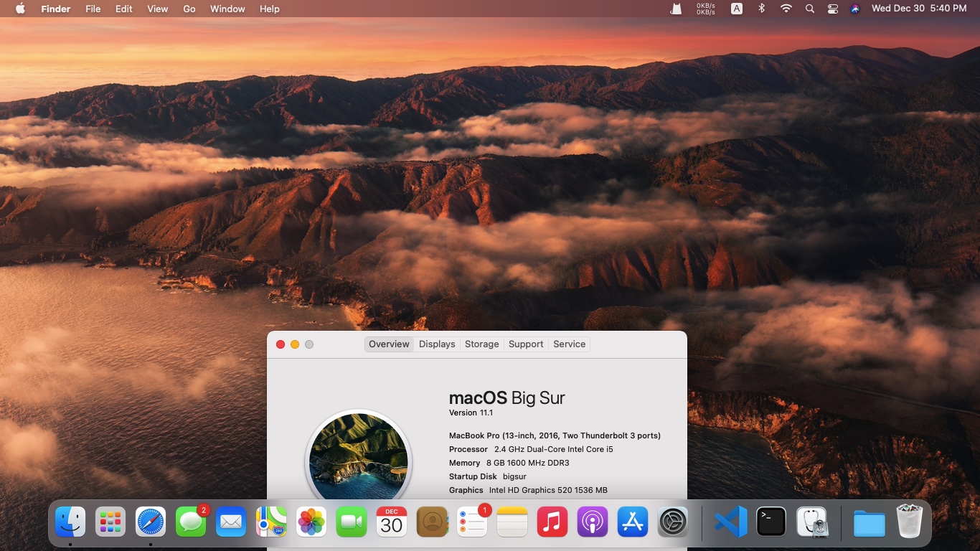
Task: Open System Preferences from the Dock
Action: [673, 522]
